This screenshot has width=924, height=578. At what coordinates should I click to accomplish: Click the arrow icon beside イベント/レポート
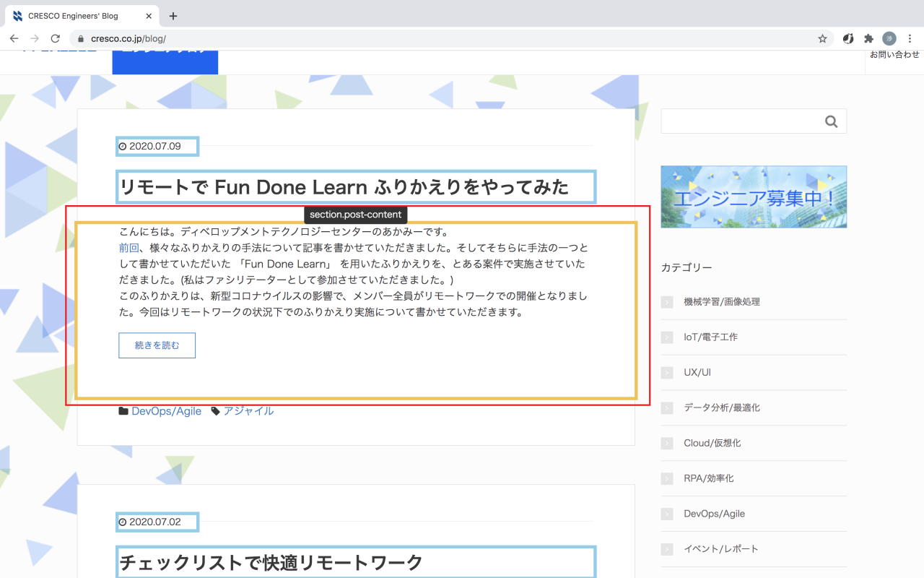point(667,550)
